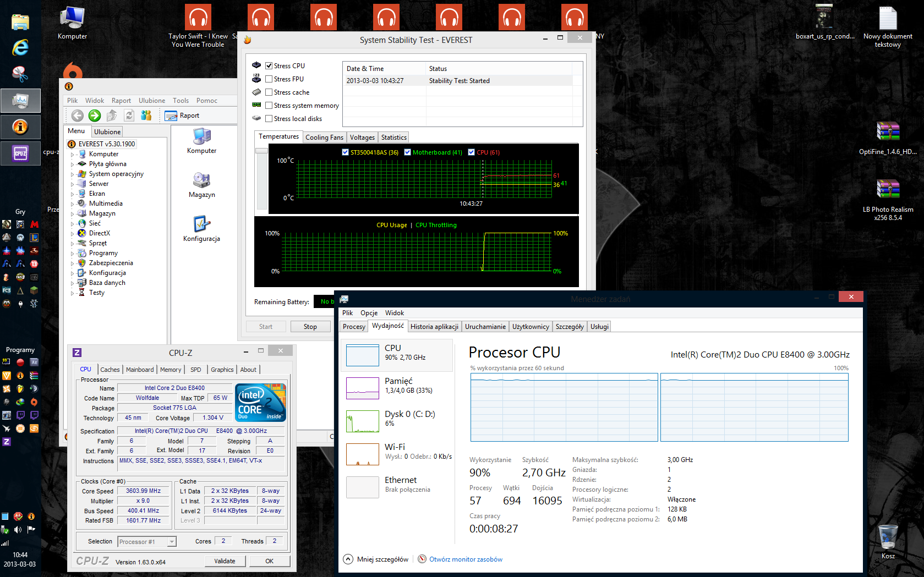Expand the Programy tree node
The height and width of the screenshot is (577, 924).
coord(72,254)
